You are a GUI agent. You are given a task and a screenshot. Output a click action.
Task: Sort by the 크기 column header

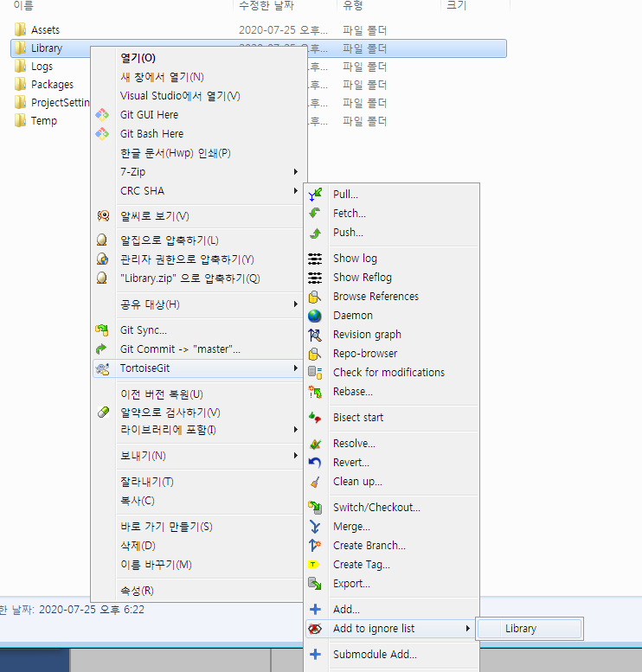456,5
